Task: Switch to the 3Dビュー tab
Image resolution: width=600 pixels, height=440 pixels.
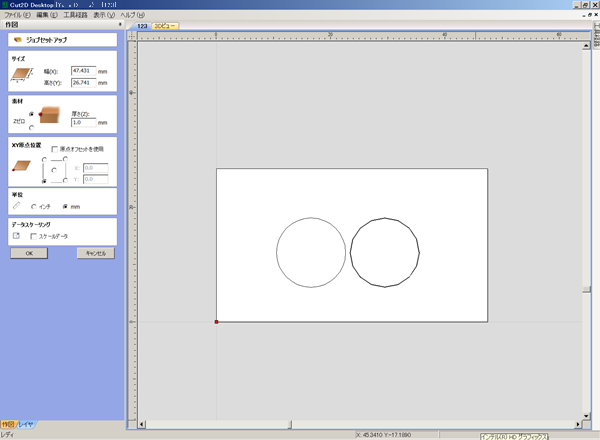Action: (x=165, y=25)
